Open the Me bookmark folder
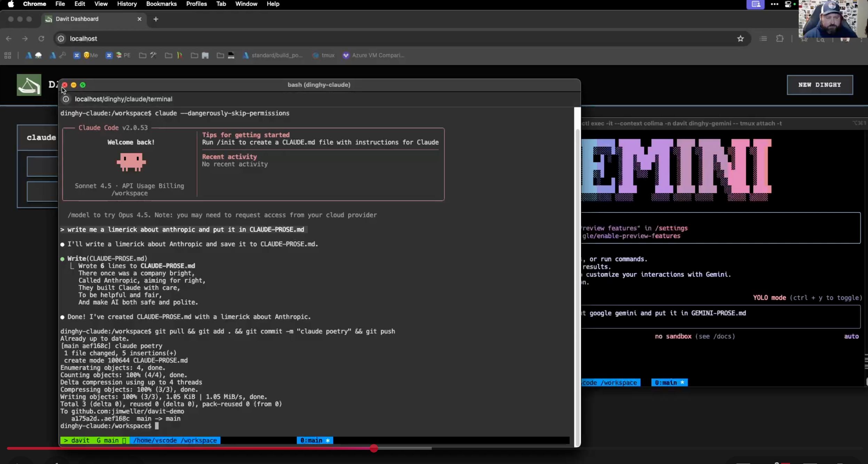The width and height of the screenshot is (868, 464). pyautogui.click(x=90, y=55)
